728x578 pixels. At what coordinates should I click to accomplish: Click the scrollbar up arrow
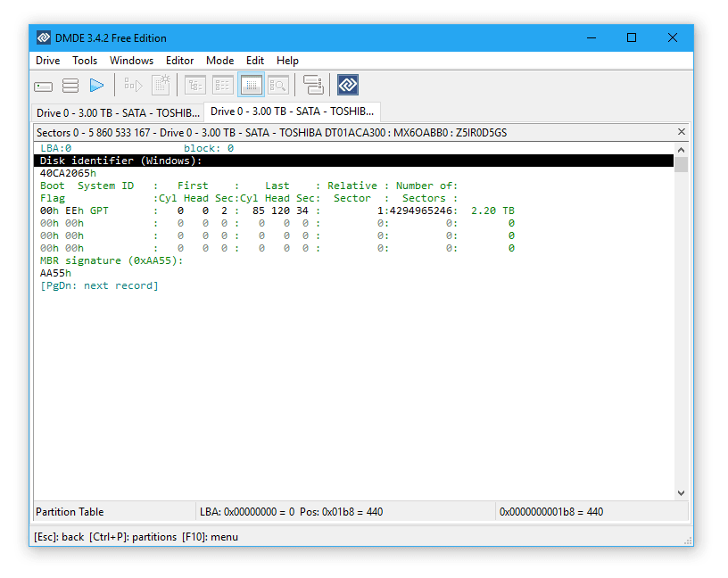681,150
